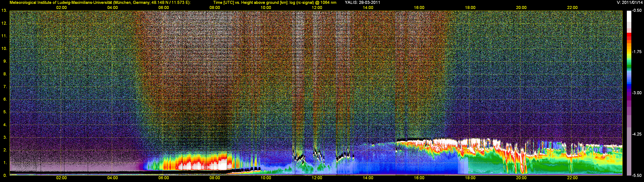The height and width of the screenshot is (182, 644).
Task: Click the 9. km height axis label
Action: click(5, 61)
